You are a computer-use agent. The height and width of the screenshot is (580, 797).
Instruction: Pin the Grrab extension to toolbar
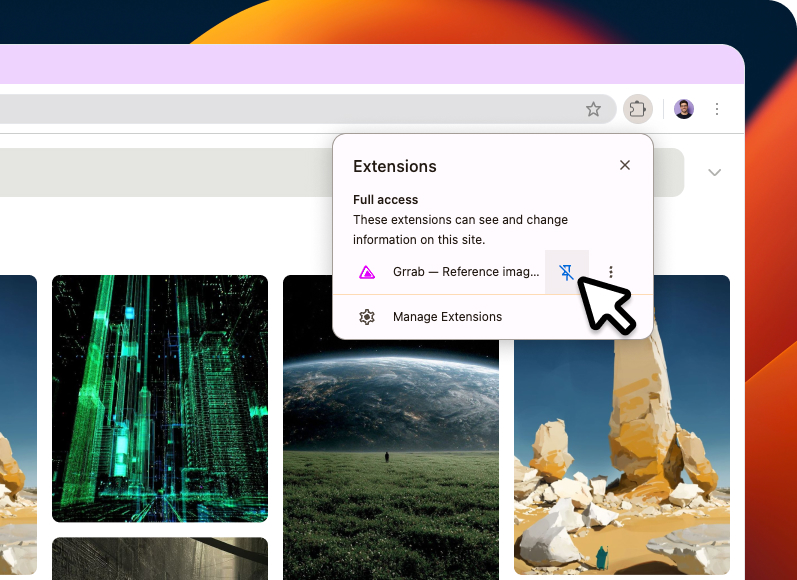[566, 272]
